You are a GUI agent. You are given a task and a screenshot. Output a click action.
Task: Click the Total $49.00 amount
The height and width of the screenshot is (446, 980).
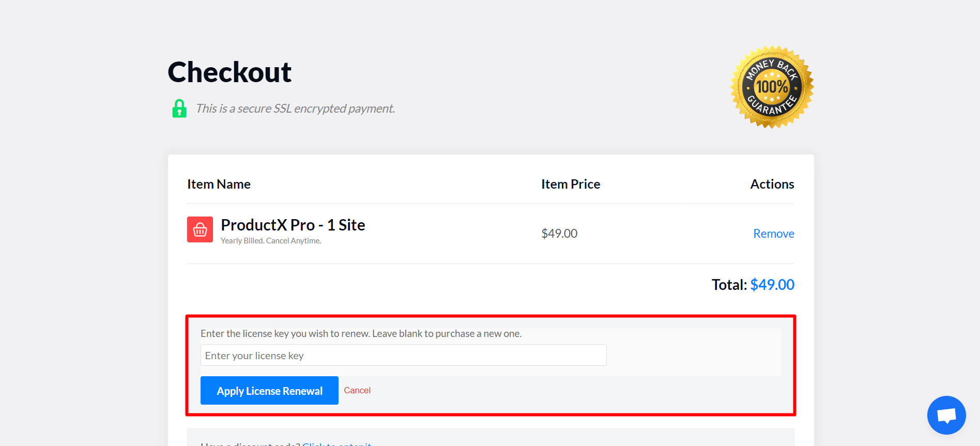pyautogui.click(x=772, y=284)
